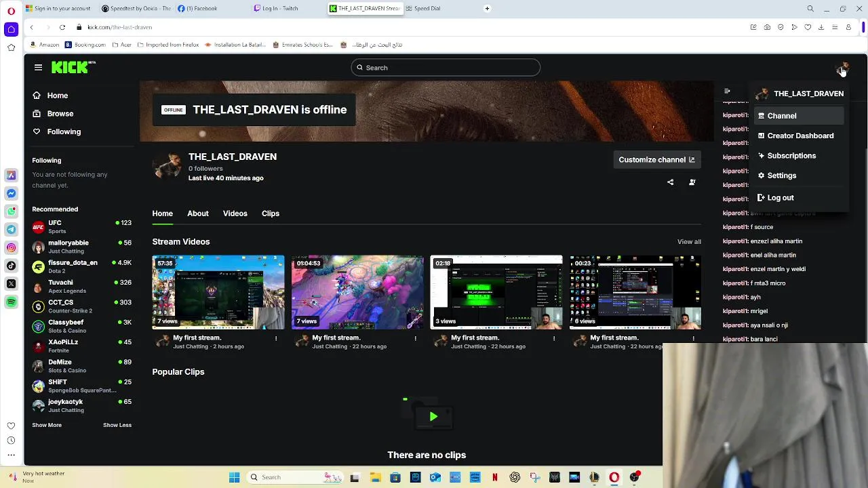This screenshot has width=868, height=488.
Task: Click View all stream videos
Action: pyautogui.click(x=689, y=242)
